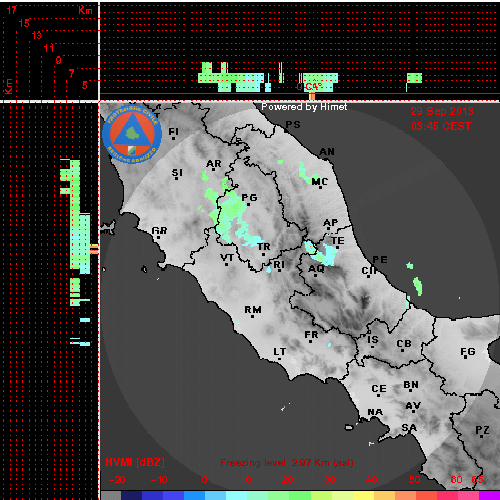Click the PG city label

click(249, 198)
